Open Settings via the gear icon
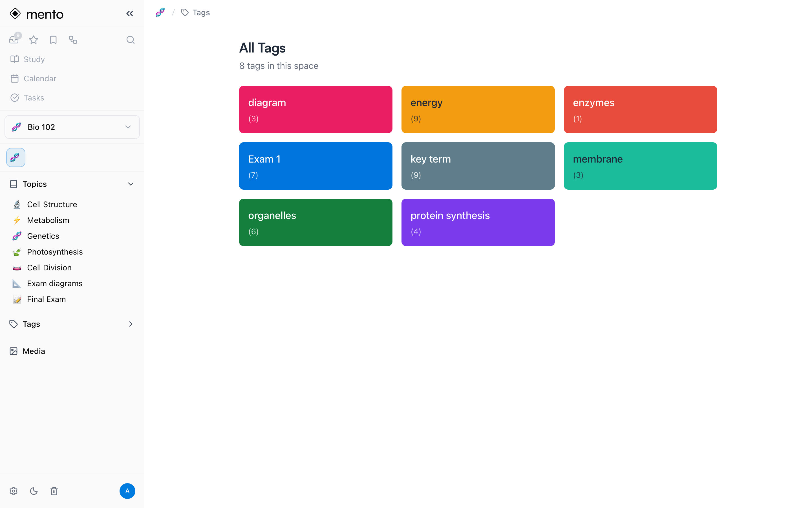Screen dimensions: 812x508 [x=14, y=491]
